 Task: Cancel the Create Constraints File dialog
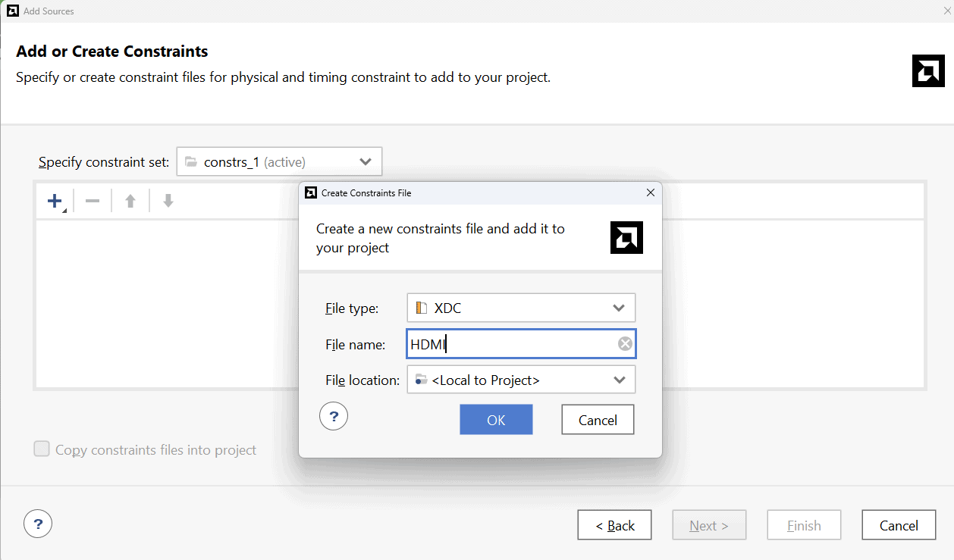[x=598, y=420]
